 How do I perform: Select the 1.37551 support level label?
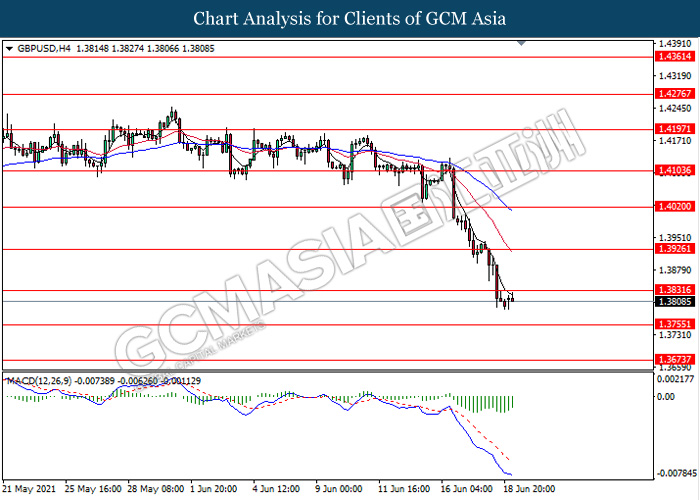click(675, 324)
